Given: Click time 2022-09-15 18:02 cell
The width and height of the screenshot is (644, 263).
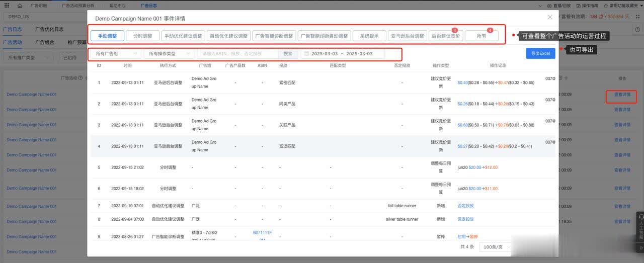Looking at the screenshot, I should 127,188.
